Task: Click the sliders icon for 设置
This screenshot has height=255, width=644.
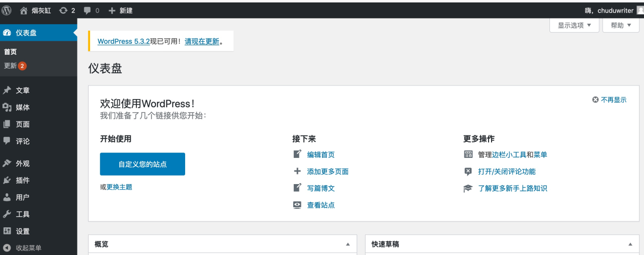Action: click(x=7, y=231)
